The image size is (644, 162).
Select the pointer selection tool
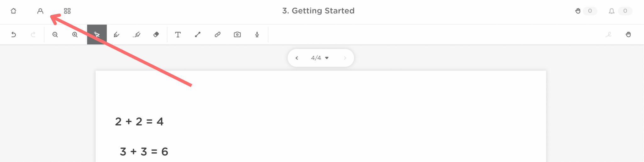pyautogui.click(x=97, y=35)
